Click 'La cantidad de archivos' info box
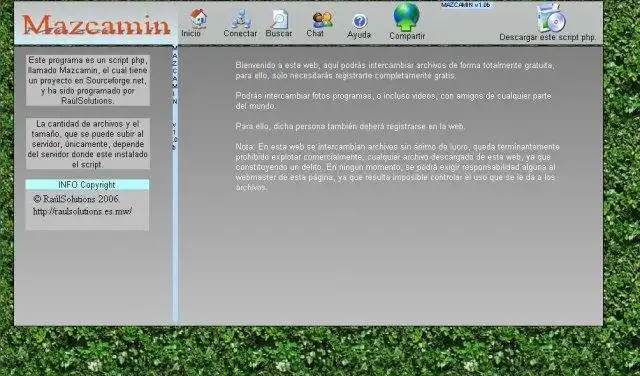Screen dimensions: 640x376 pos(88,144)
